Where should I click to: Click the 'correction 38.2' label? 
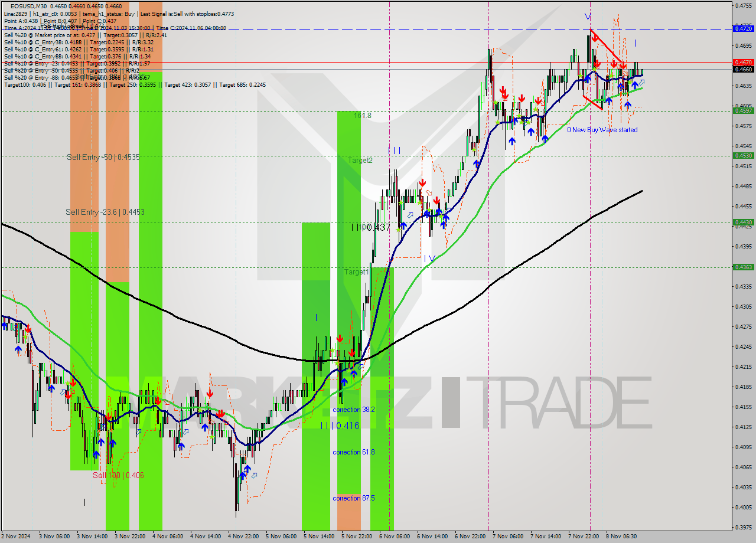(353, 410)
